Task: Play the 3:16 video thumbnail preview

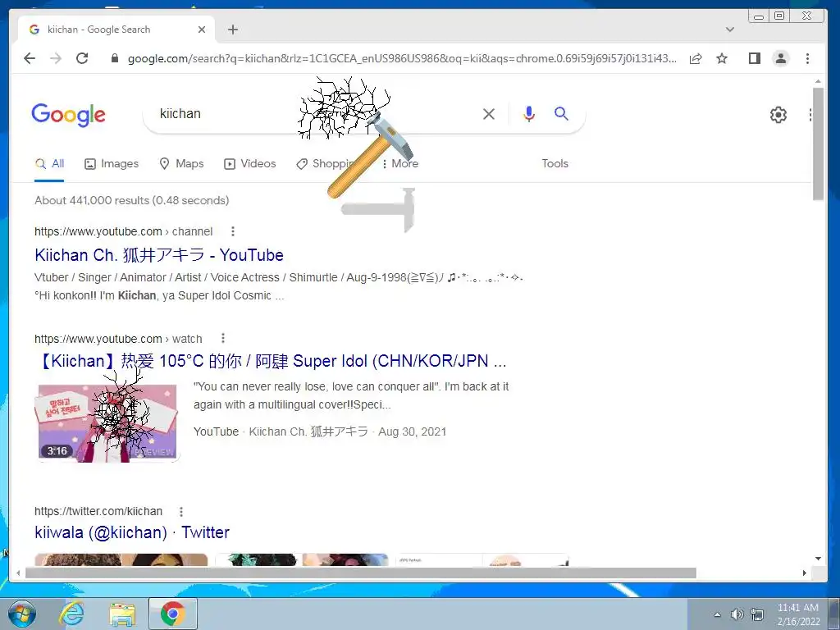Action: pos(107,422)
